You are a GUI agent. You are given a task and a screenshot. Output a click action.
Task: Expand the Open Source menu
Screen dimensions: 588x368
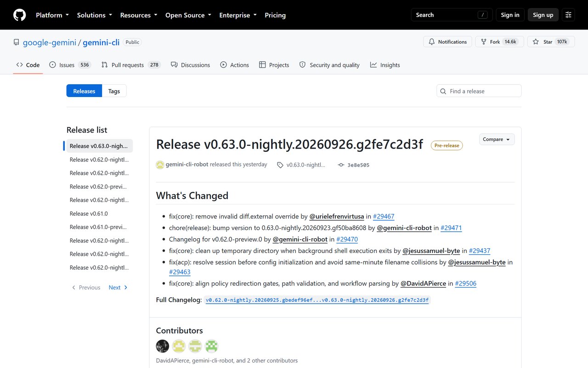click(188, 15)
